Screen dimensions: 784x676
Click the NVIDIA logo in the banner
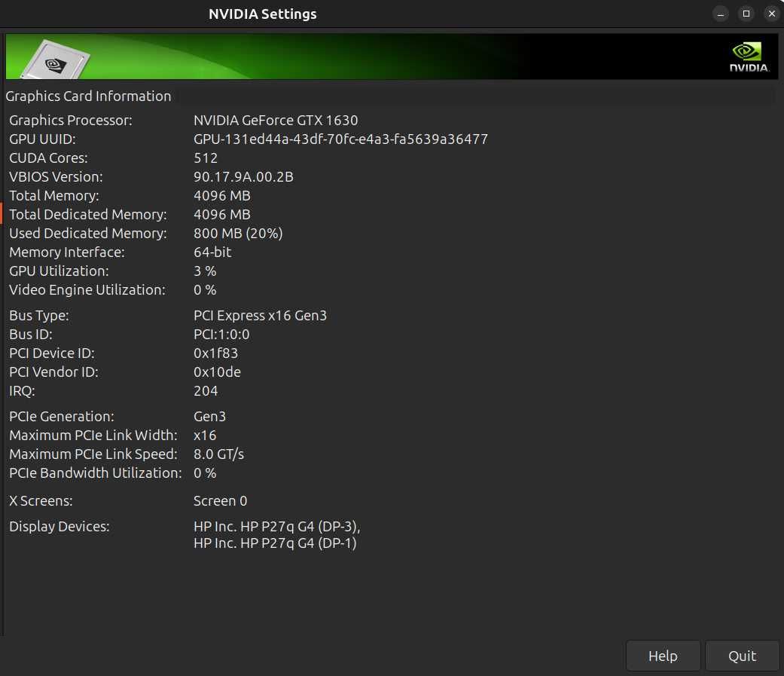click(749, 57)
